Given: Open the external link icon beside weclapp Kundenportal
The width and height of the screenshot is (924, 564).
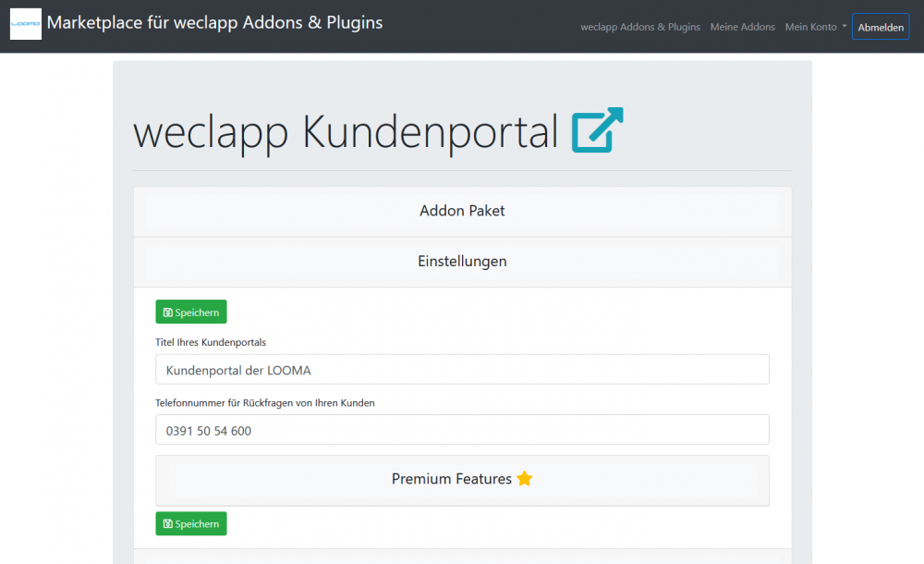Looking at the screenshot, I should [597, 129].
